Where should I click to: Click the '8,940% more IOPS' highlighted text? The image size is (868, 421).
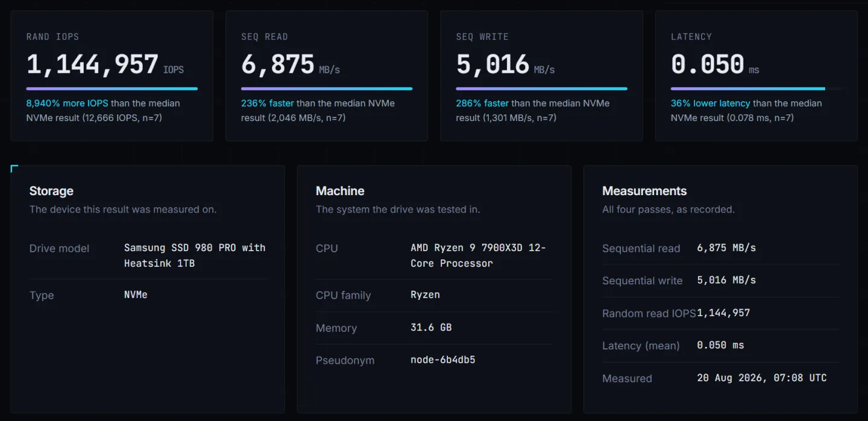click(x=68, y=103)
